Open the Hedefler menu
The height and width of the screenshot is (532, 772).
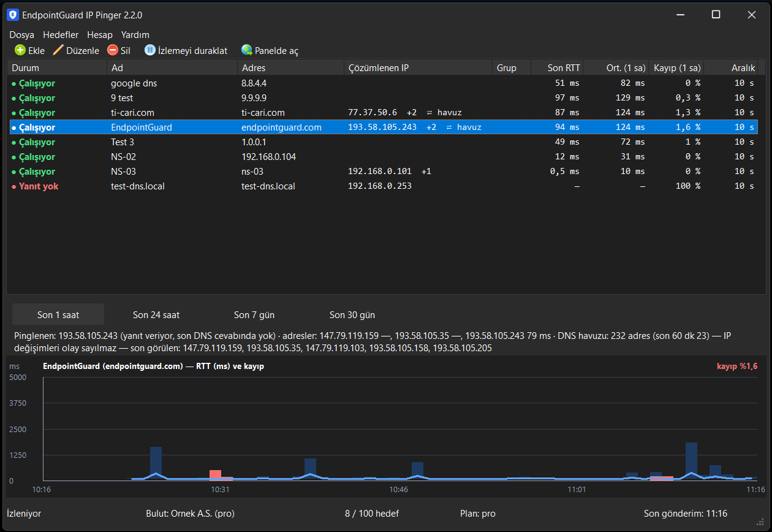click(61, 35)
